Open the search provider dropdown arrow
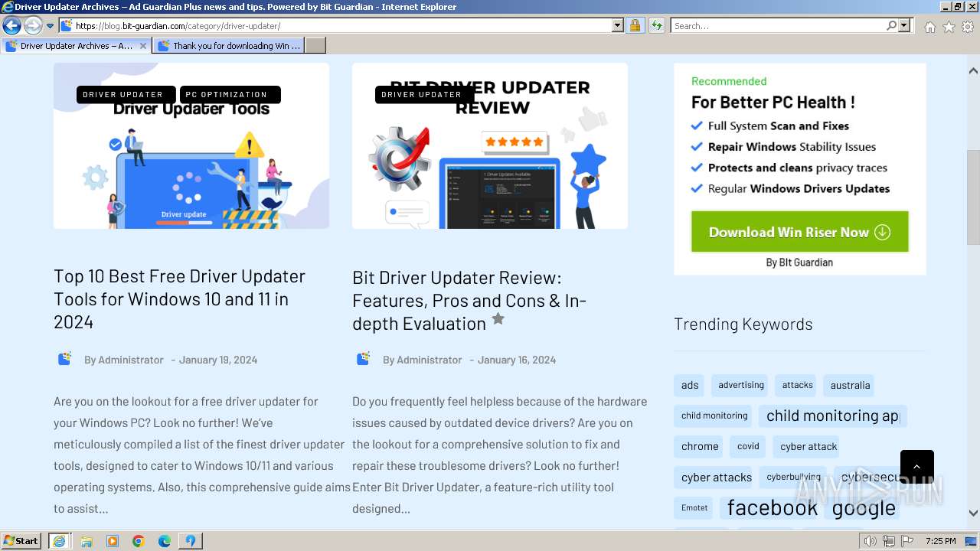 click(904, 26)
